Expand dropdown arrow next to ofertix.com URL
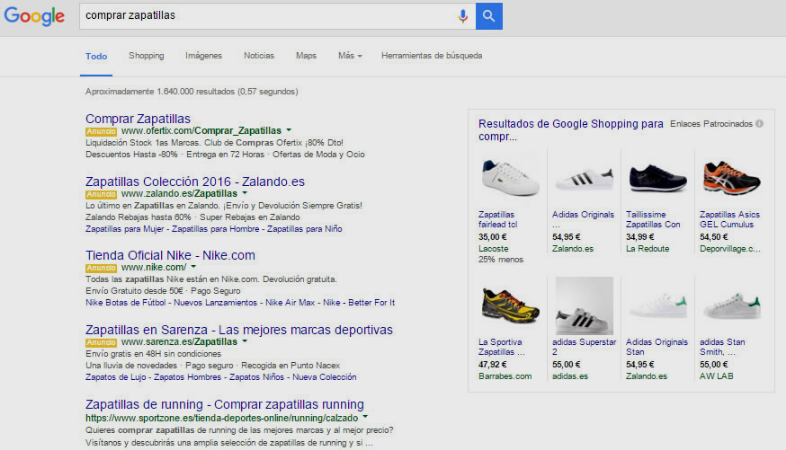Viewport: 786px width, 450px height. pos(289,130)
